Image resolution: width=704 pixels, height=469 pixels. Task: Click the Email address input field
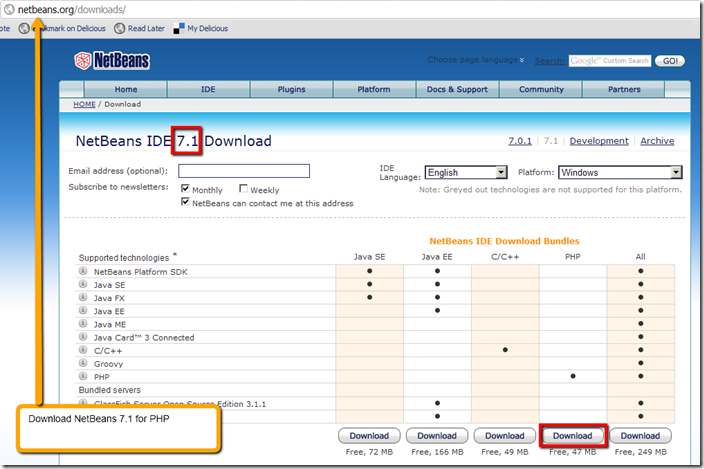point(244,171)
